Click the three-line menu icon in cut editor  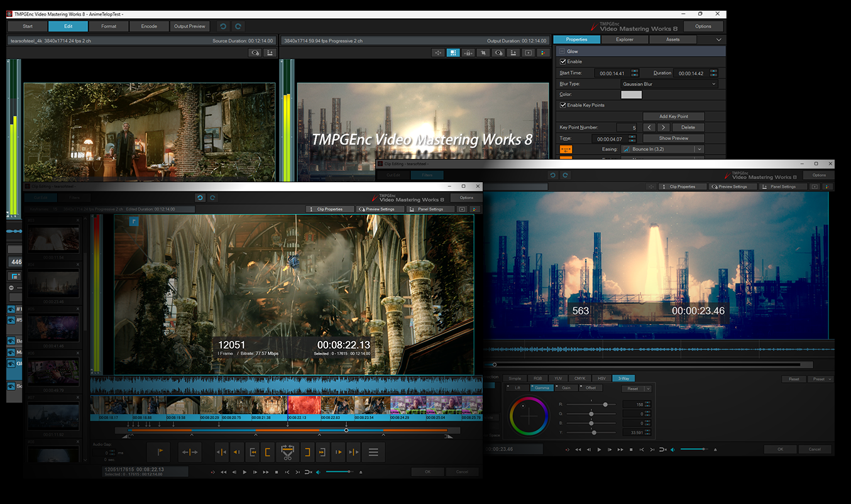[x=373, y=452]
